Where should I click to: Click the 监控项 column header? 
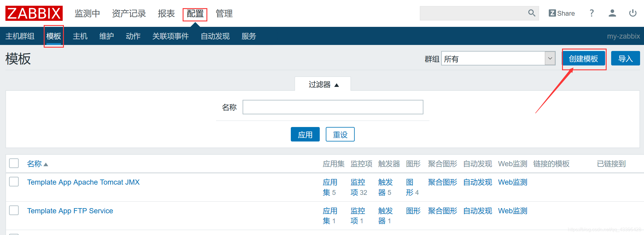click(x=361, y=164)
